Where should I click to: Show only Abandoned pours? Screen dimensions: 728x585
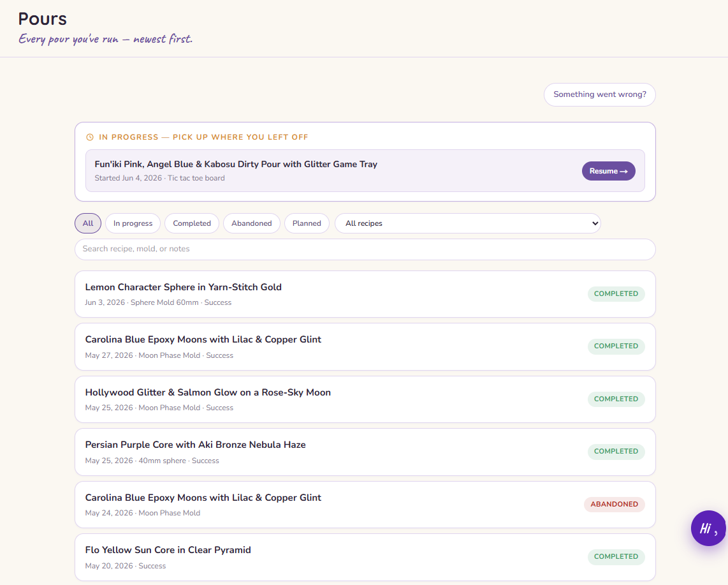tap(252, 223)
